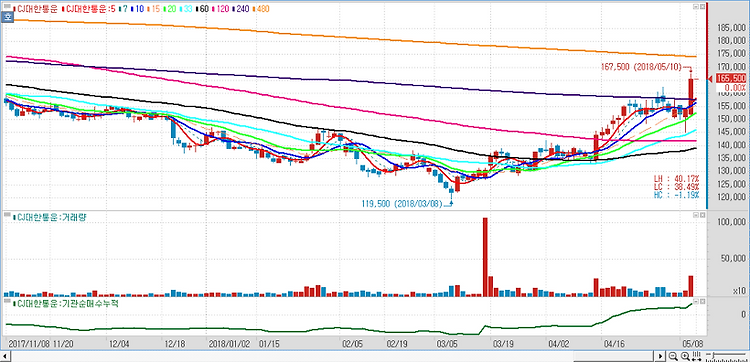Select the 240-day moving average legend

pos(241,9)
